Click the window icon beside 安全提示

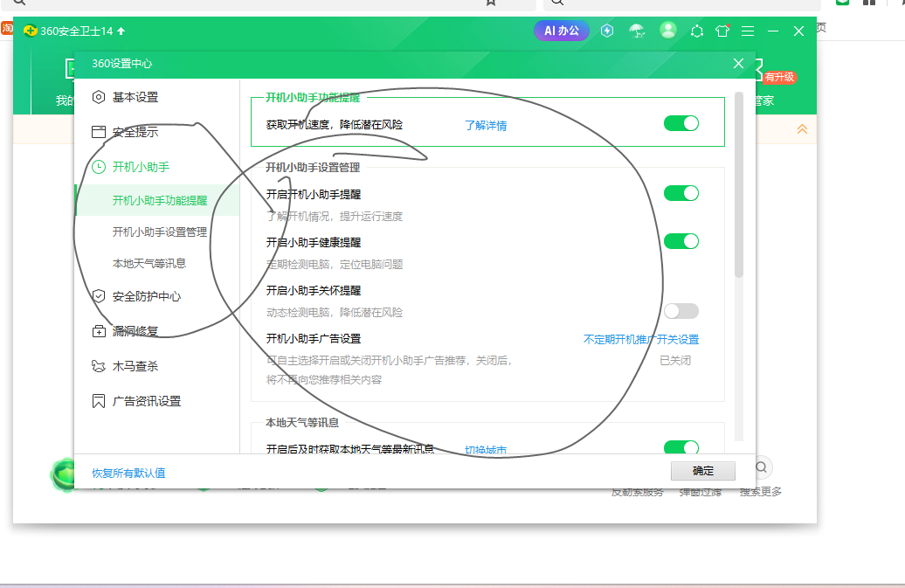tap(99, 132)
